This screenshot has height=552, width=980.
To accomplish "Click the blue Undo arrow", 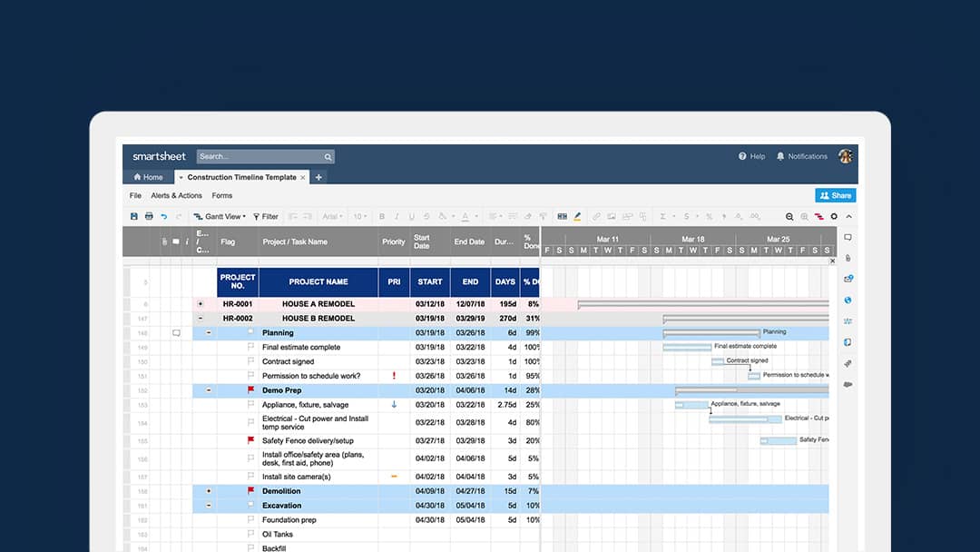I will pyautogui.click(x=164, y=217).
